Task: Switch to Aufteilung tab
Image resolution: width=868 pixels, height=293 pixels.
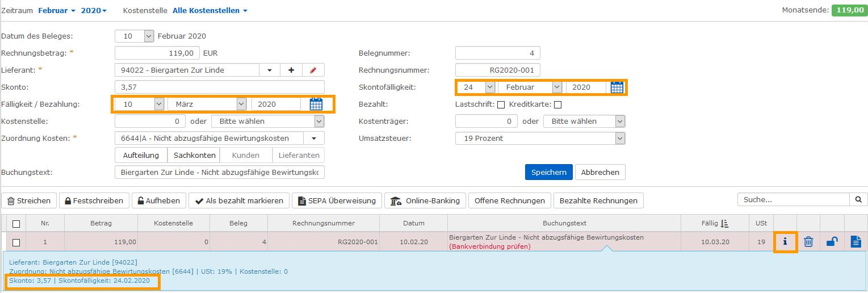Action: [x=141, y=155]
